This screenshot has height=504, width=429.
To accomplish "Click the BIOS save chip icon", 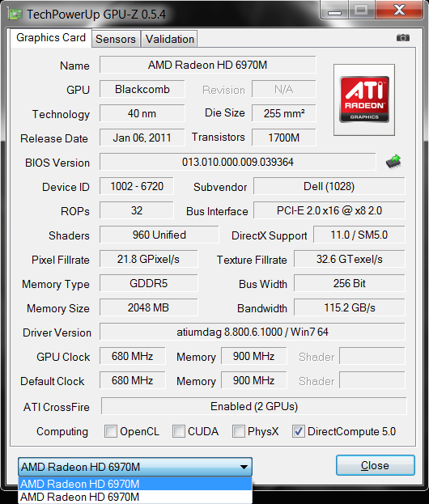I will (393, 162).
